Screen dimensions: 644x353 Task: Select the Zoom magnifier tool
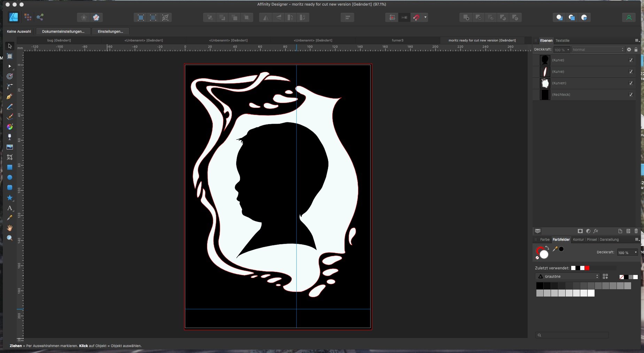(10, 238)
